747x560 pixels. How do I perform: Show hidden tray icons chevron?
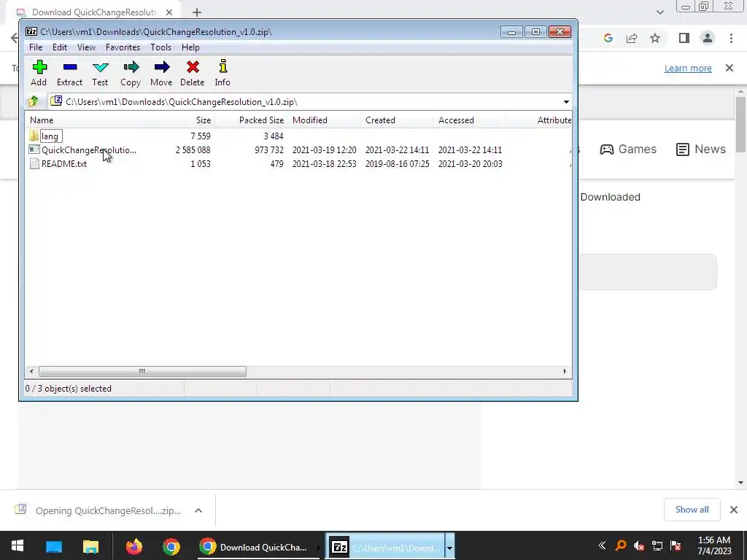[602, 545]
